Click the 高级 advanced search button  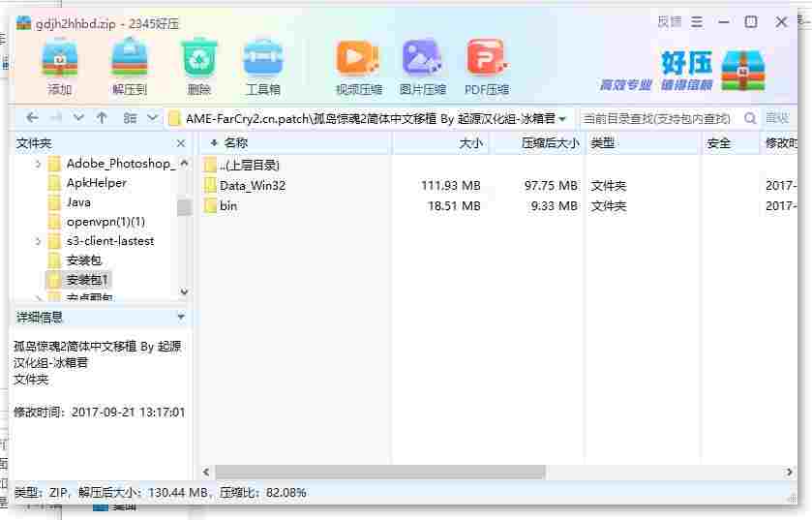[x=777, y=118]
